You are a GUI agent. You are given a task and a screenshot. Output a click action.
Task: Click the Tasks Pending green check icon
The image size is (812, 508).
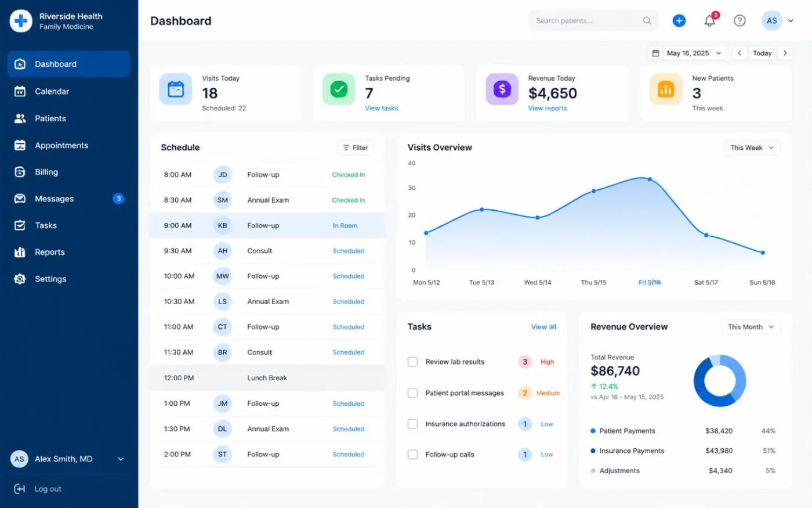339,89
